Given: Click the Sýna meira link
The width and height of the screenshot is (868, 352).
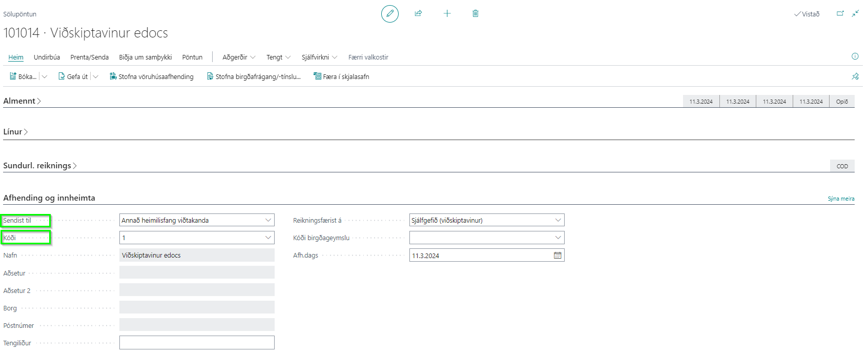Looking at the screenshot, I should click(841, 199).
